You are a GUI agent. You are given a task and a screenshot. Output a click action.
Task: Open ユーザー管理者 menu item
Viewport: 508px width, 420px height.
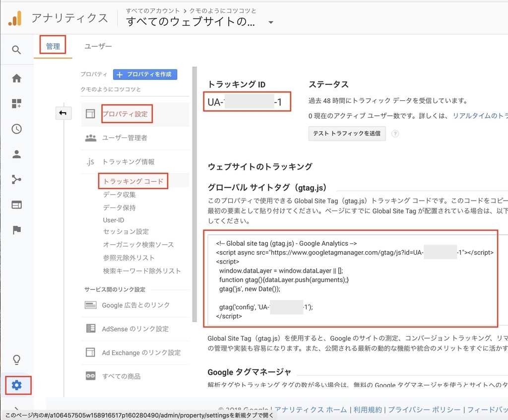pyautogui.click(x=125, y=138)
